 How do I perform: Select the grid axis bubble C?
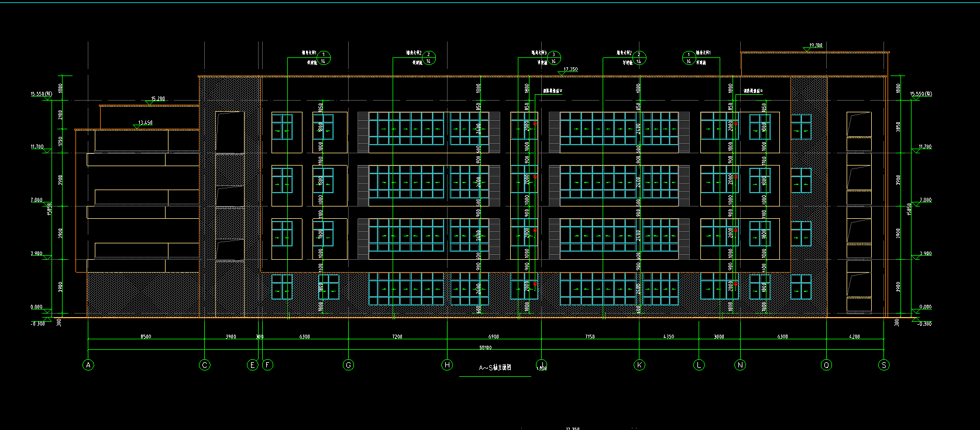point(205,365)
